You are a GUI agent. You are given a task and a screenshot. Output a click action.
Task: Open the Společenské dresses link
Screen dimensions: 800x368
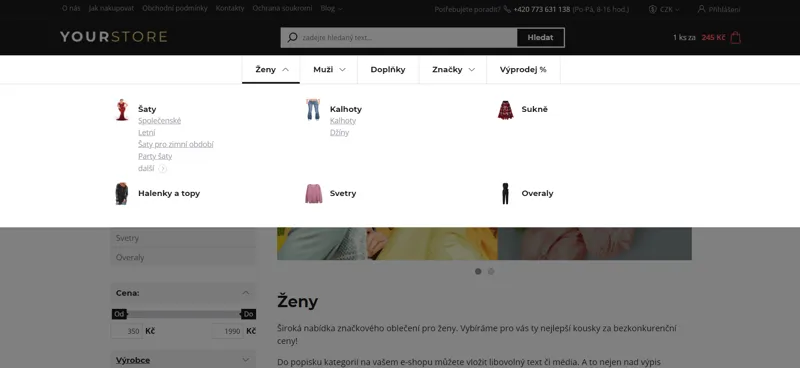pyautogui.click(x=159, y=121)
